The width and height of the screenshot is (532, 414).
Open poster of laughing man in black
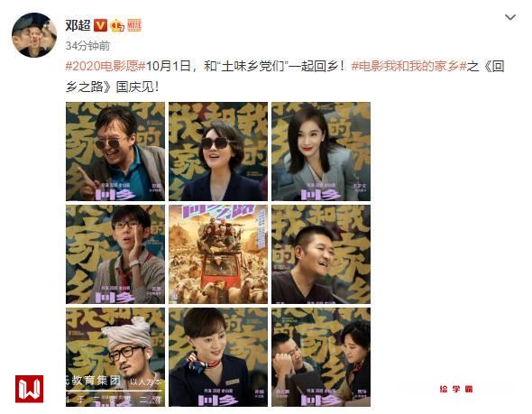click(x=321, y=254)
